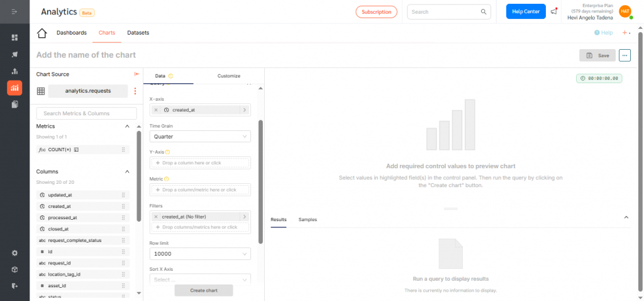Click the Create chart button
This screenshot has height=301, width=644.
click(x=204, y=290)
